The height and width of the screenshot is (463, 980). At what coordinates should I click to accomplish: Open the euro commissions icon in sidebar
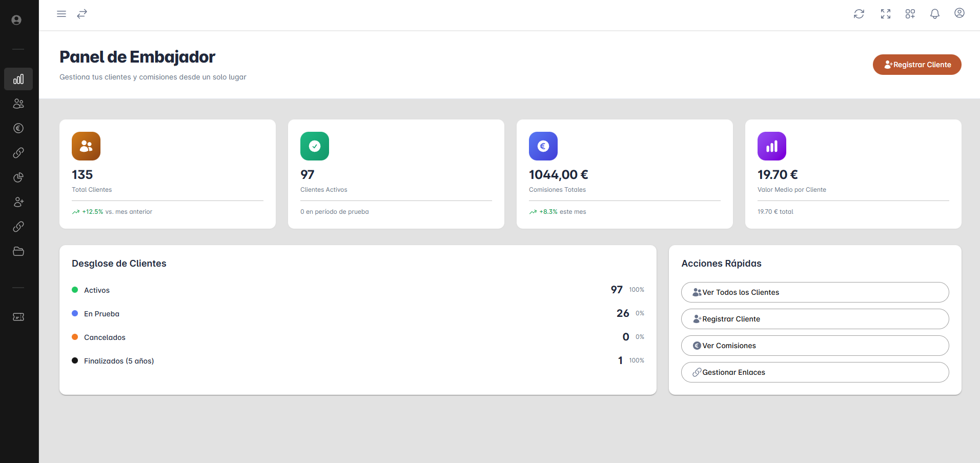coord(18,128)
